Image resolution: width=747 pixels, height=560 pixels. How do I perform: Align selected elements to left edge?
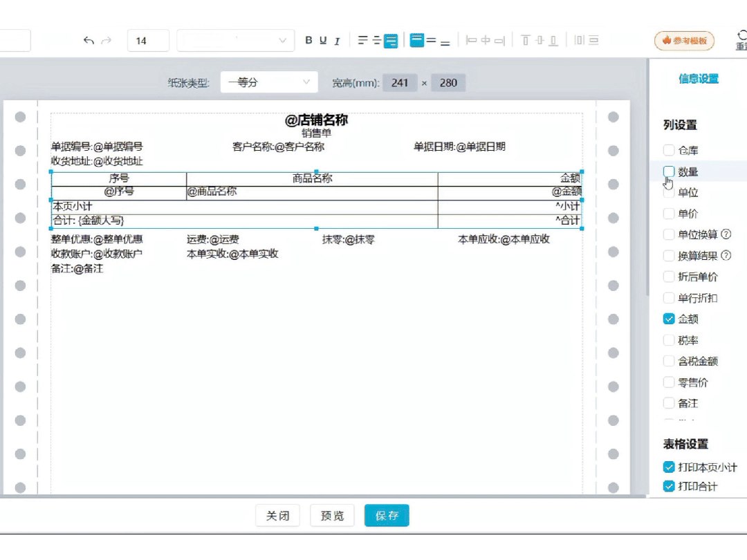point(471,41)
